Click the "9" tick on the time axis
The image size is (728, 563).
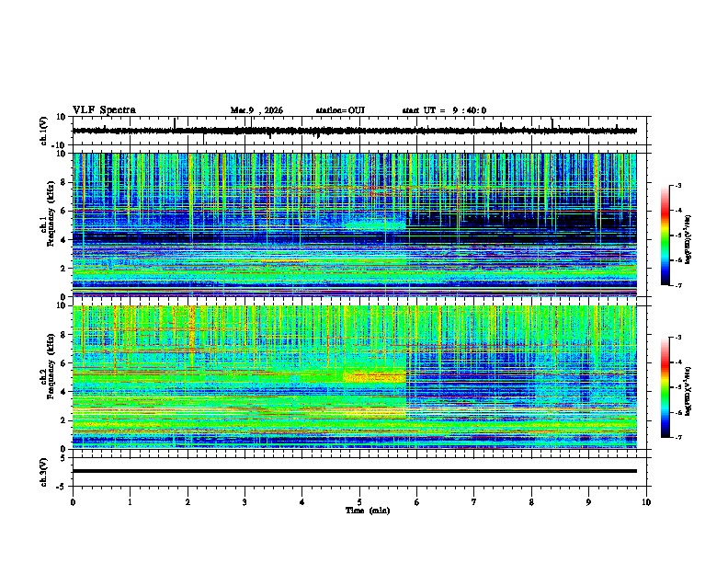tap(588, 502)
